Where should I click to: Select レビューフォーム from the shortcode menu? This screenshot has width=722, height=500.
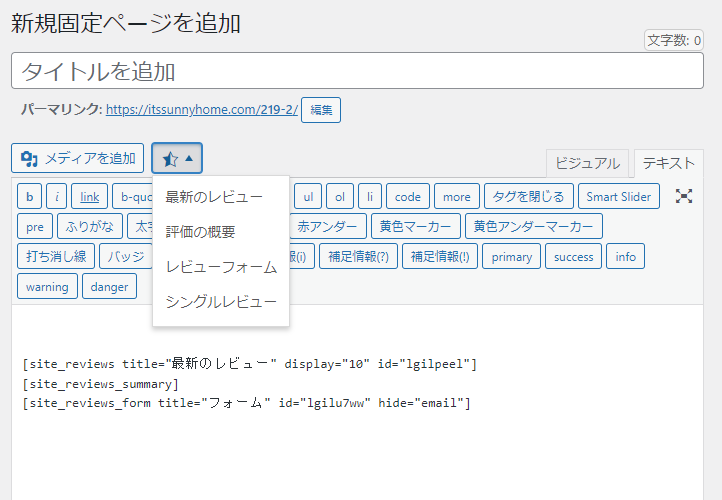click(x=221, y=266)
